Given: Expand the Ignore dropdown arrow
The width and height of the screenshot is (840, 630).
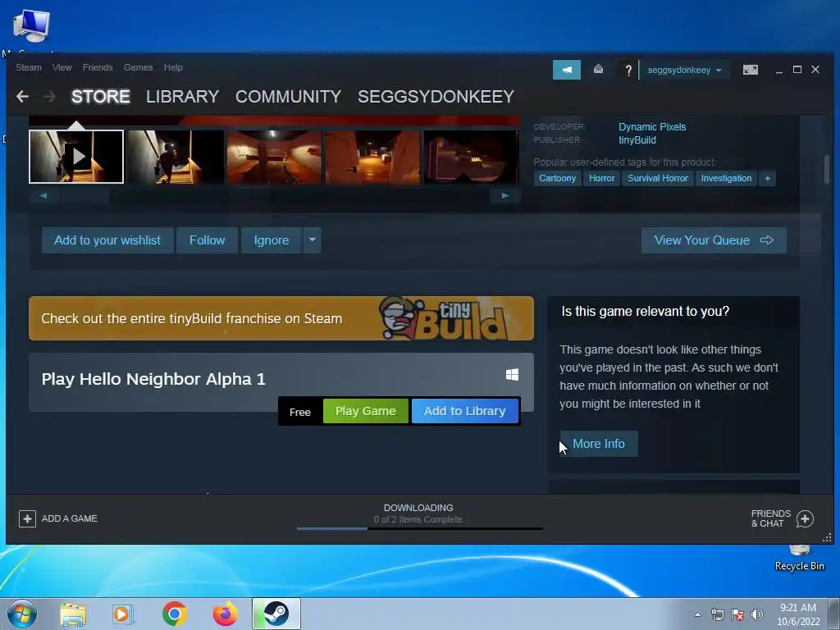Looking at the screenshot, I should pos(313,240).
